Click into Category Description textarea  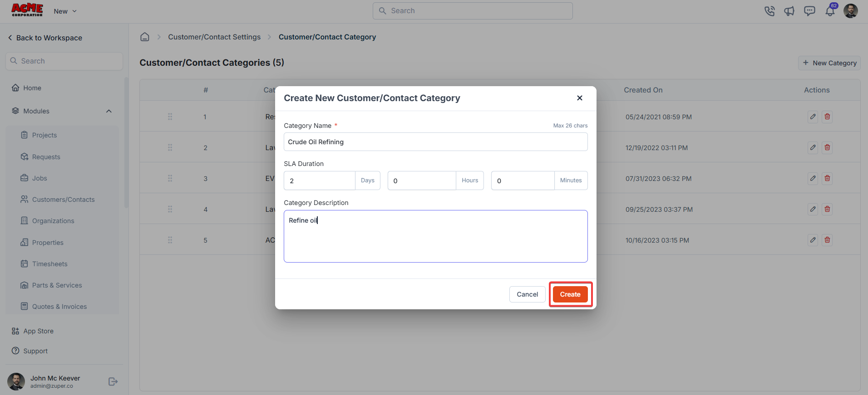436,236
